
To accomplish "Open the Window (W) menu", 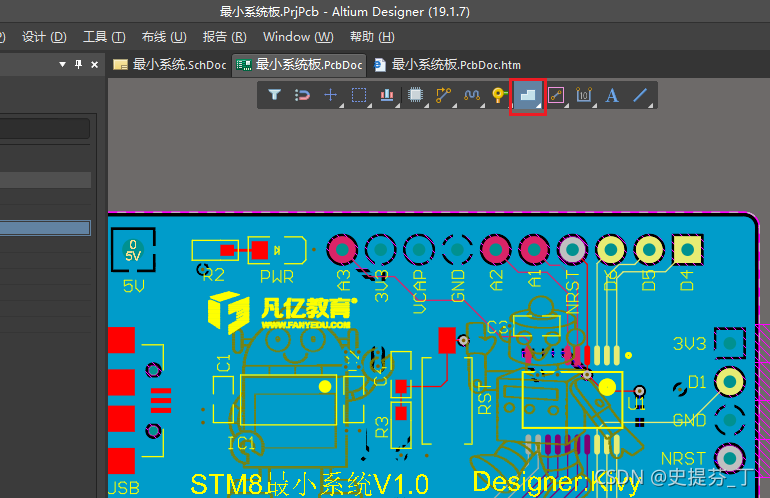I will click(298, 37).
